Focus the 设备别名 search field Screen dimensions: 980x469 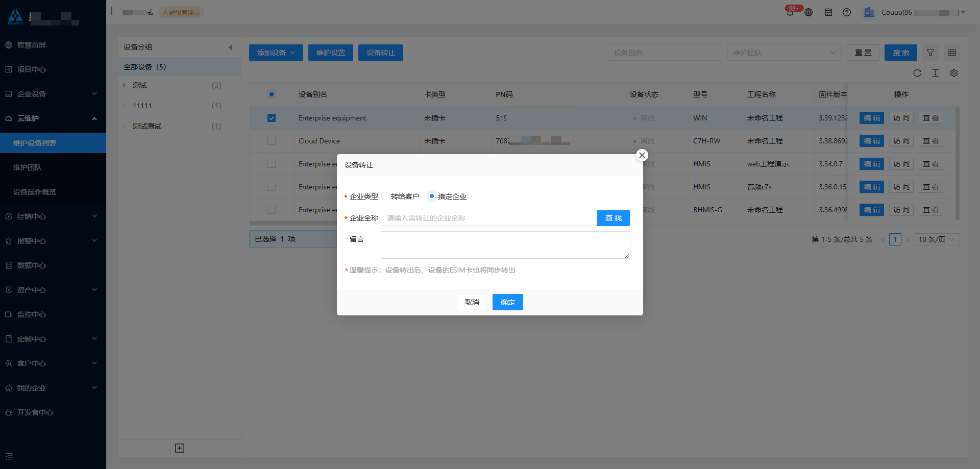[x=665, y=53]
